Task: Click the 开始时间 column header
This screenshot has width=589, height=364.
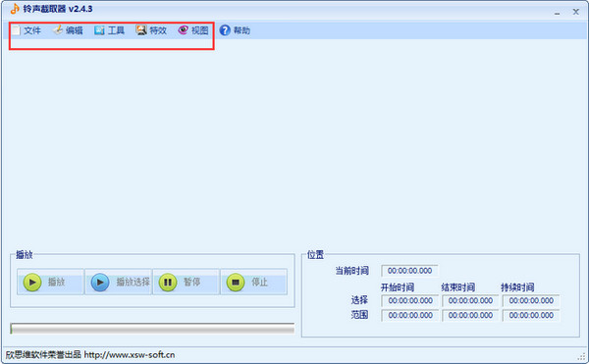Action: (398, 287)
